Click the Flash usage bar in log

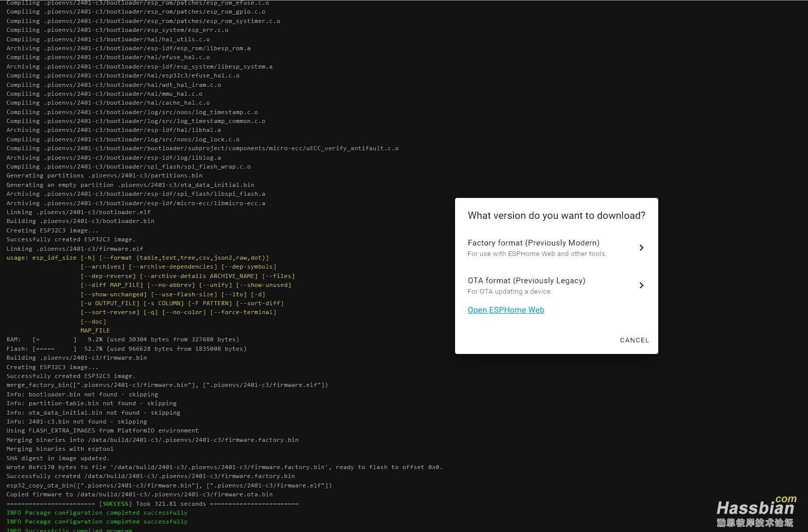pyautogui.click(x=54, y=349)
